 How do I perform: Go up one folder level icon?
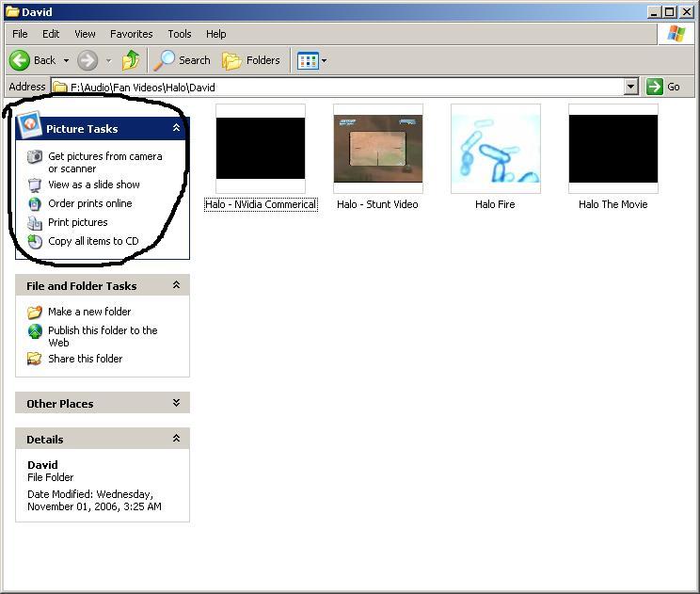click(x=131, y=60)
